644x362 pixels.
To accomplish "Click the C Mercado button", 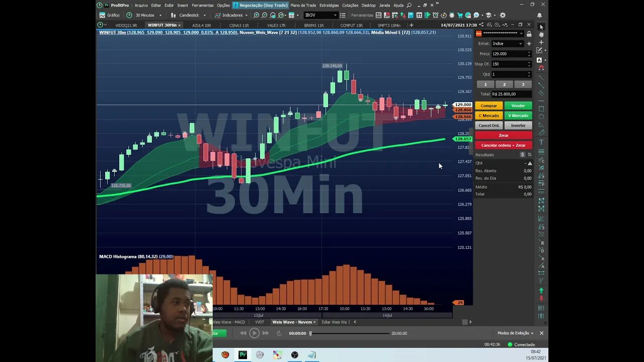I will pyautogui.click(x=489, y=116).
